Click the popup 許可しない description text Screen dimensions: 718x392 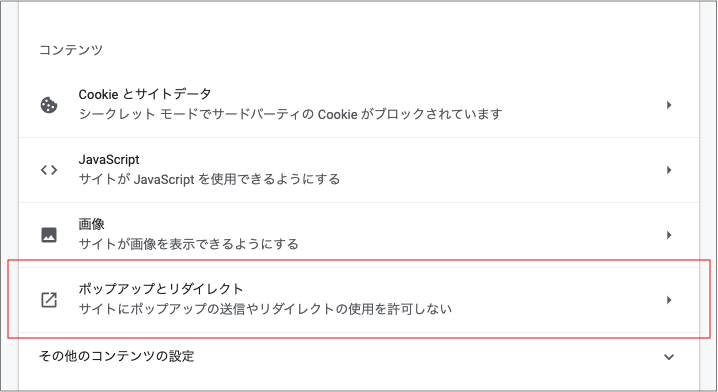(x=265, y=309)
